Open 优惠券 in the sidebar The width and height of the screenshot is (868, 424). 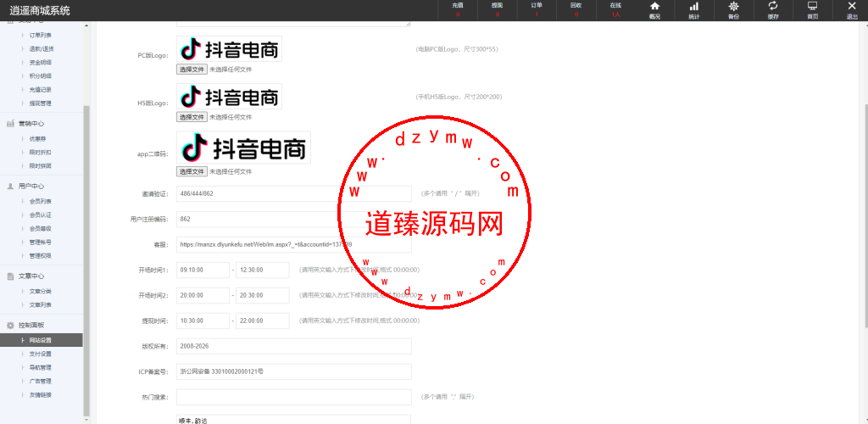37,138
